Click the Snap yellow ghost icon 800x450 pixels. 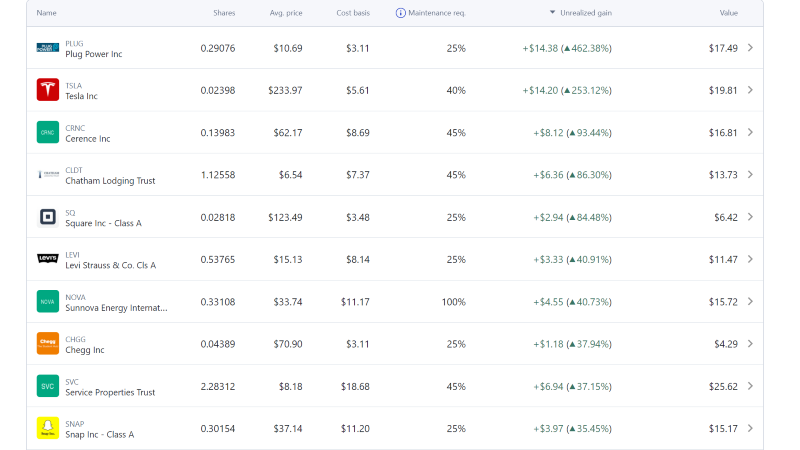click(48, 428)
